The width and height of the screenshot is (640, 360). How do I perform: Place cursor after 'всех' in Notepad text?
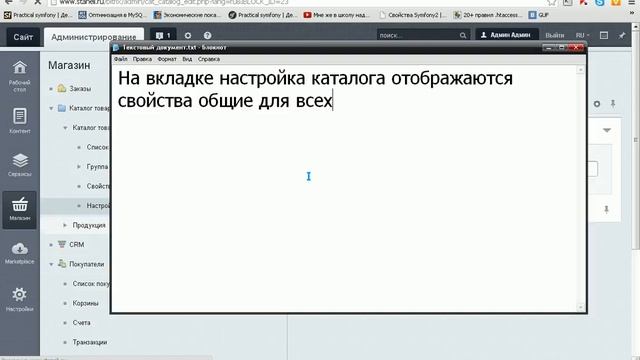[333, 100]
